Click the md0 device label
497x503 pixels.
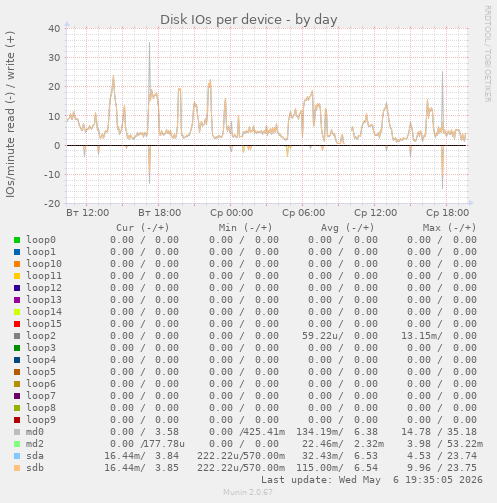[x=35, y=432]
